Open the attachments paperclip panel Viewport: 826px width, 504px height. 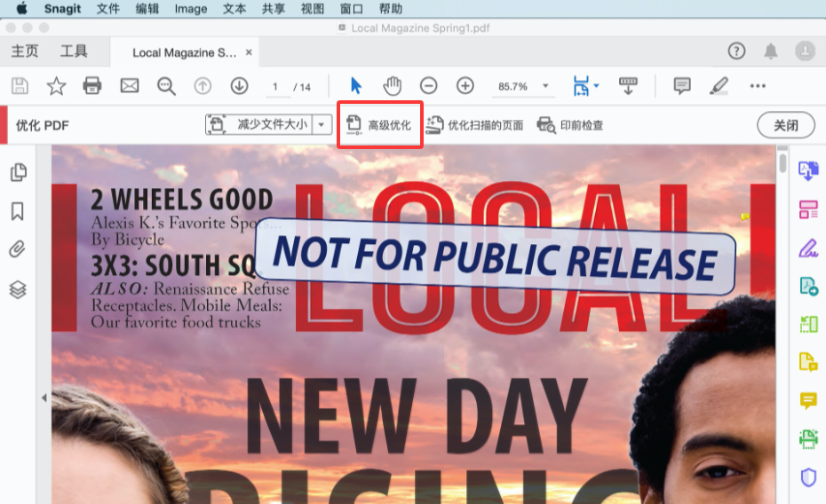click(x=18, y=249)
